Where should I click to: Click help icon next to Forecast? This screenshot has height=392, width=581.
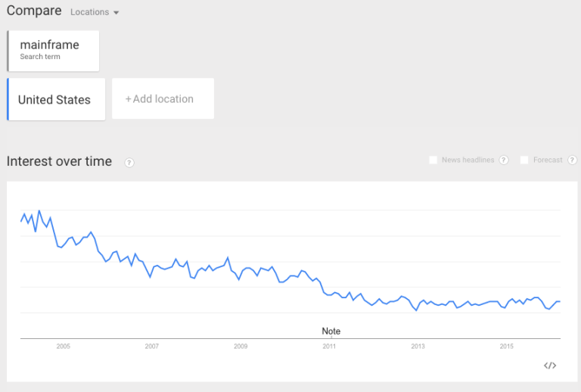573,160
